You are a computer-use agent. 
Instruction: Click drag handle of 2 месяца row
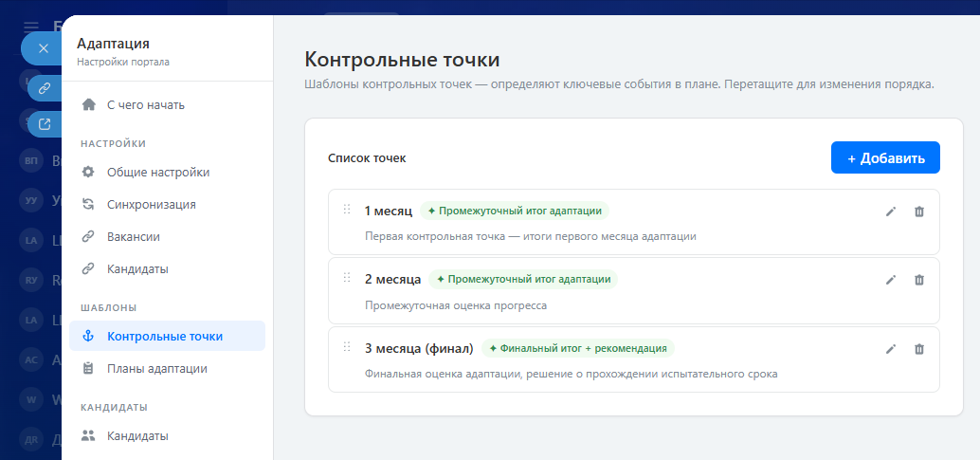tap(347, 277)
